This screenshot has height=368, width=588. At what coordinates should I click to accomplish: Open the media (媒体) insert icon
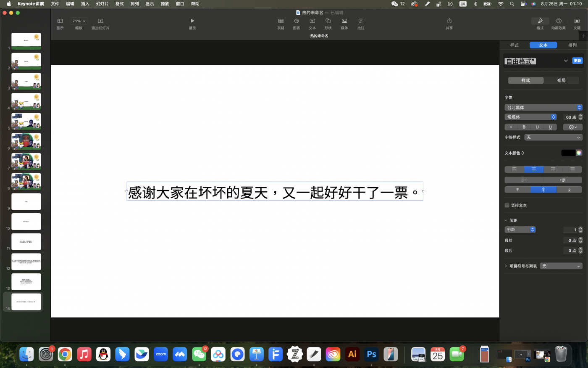coord(344,21)
